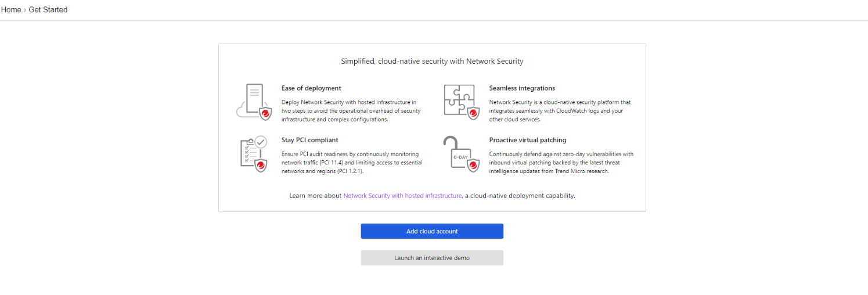Click the Stay PCI compliant heading
The width and height of the screenshot is (868, 295).
click(309, 140)
